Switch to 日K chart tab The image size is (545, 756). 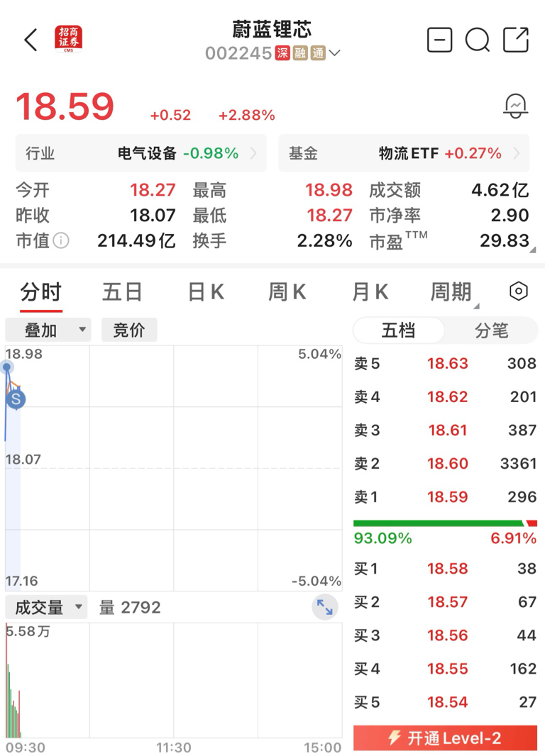pos(206,292)
